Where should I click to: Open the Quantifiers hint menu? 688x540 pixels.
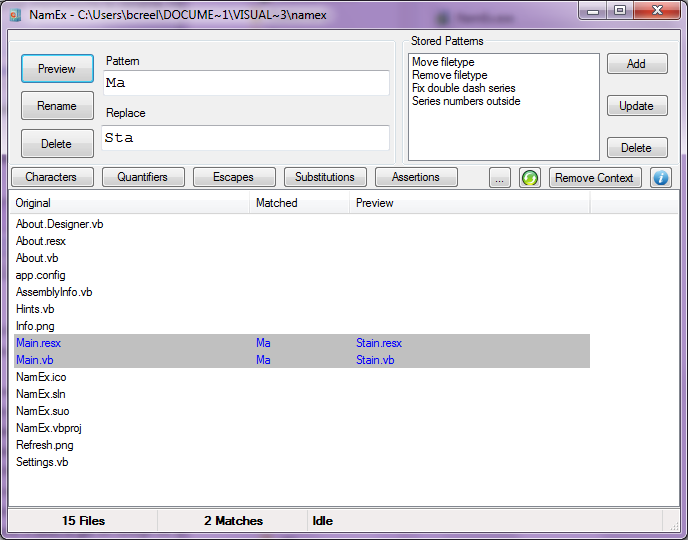143,177
